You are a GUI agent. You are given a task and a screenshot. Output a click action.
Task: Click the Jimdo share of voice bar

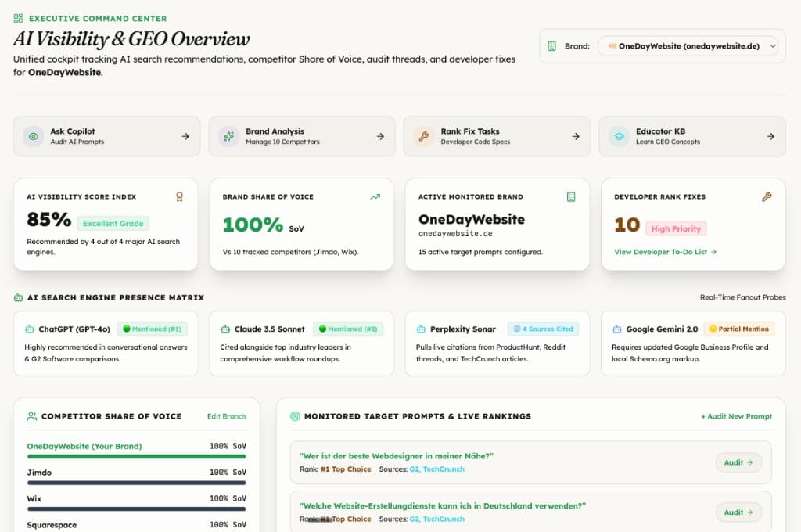pyautogui.click(x=136, y=483)
